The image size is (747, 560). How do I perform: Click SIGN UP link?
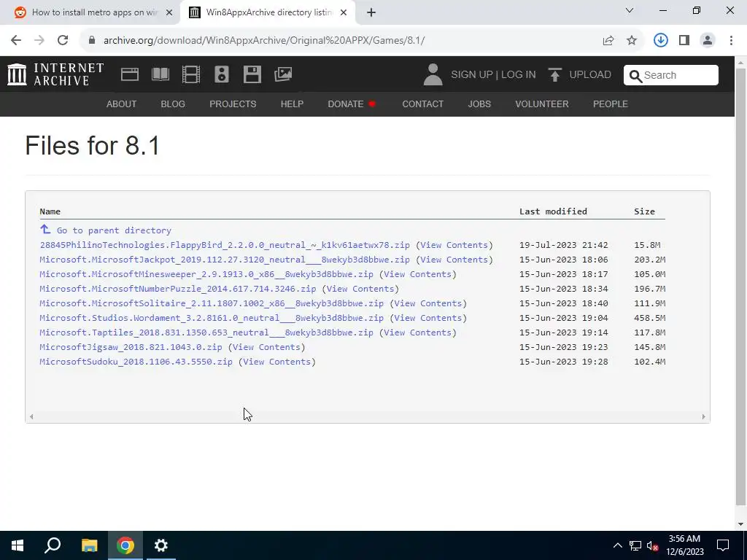[x=472, y=75]
